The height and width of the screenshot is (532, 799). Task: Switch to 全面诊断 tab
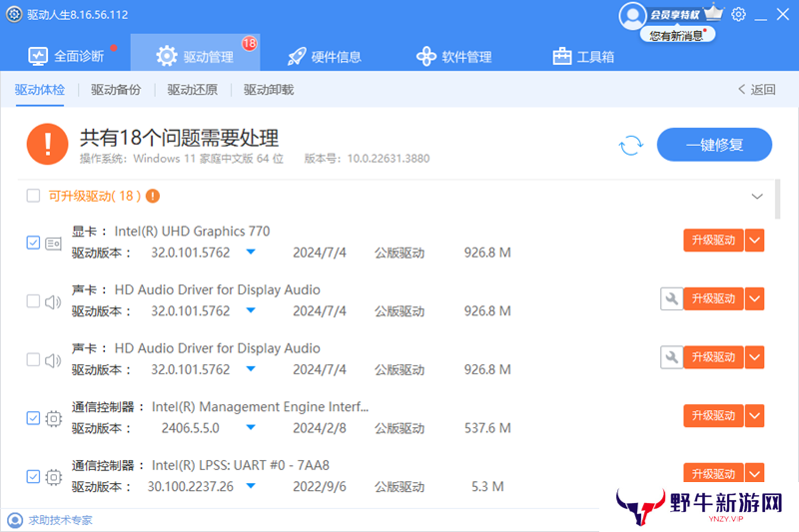tap(66, 56)
